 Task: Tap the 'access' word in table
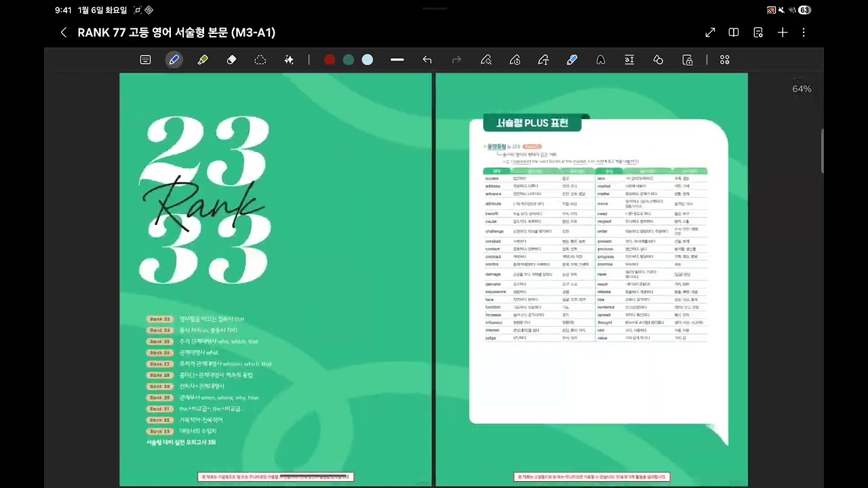492,178
